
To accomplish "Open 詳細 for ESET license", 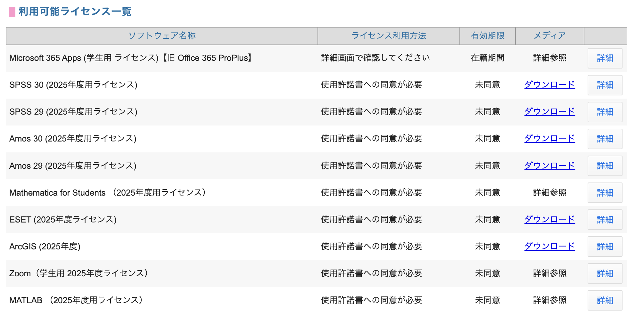I will coord(605,220).
